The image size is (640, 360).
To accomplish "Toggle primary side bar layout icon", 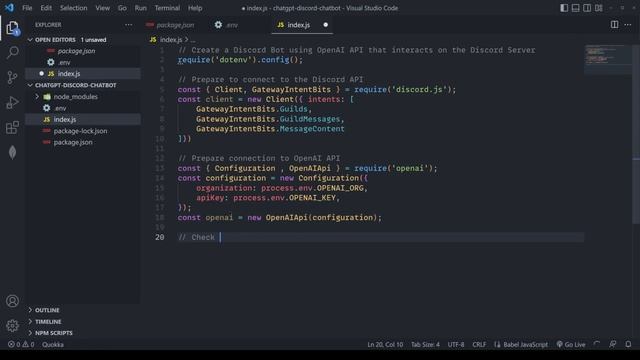I will point(564,8).
